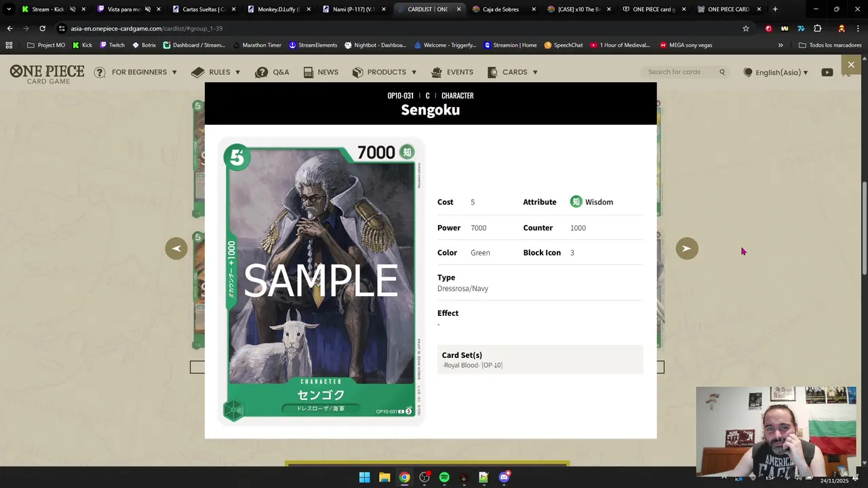Go back in browser history
Screen dimensions: 868x488
pos(9,28)
